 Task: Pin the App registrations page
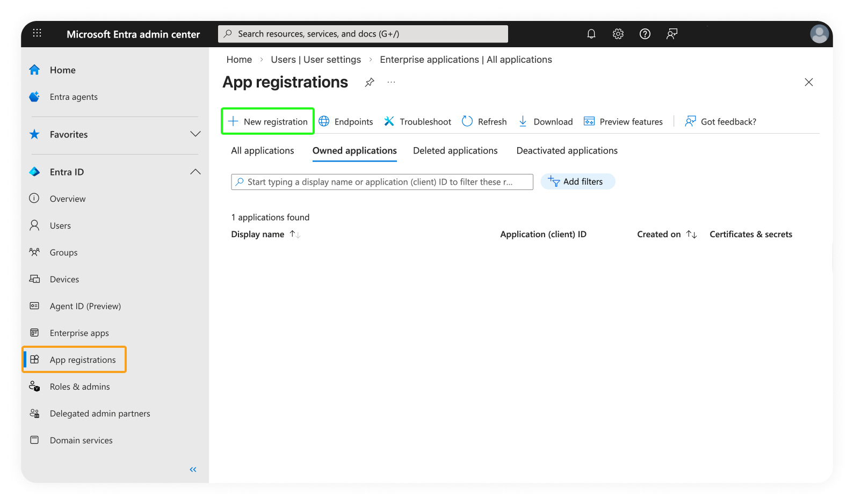370,82
